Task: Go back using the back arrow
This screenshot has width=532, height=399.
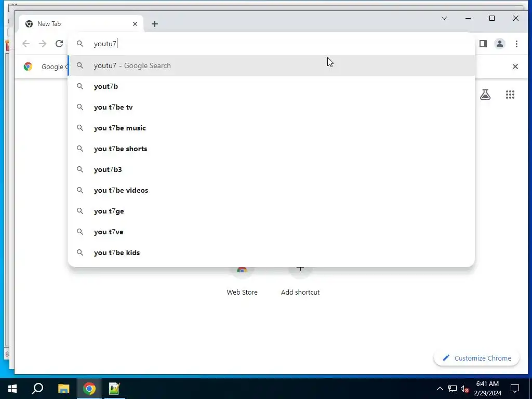Action: (26, 44)
